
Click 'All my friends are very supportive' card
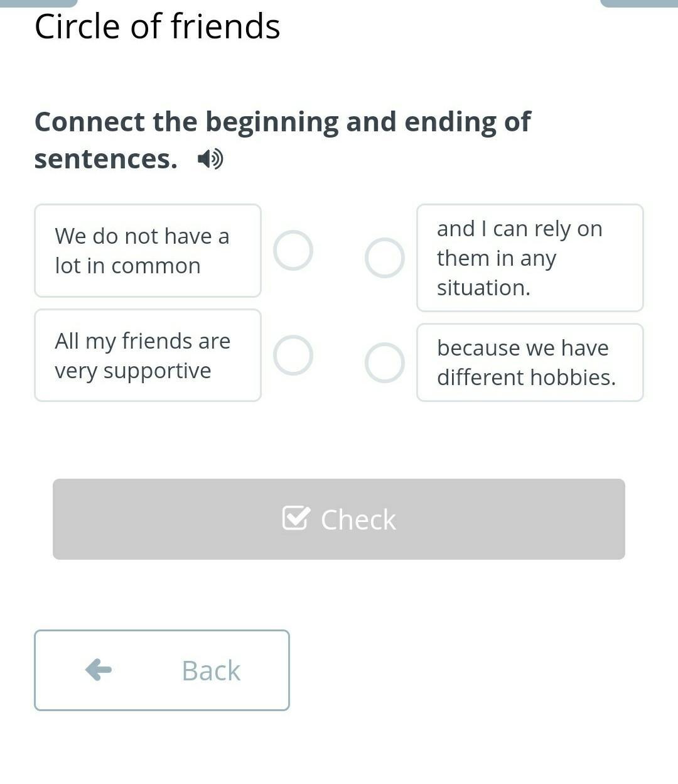pyautogui.click(x=148, y=356)
